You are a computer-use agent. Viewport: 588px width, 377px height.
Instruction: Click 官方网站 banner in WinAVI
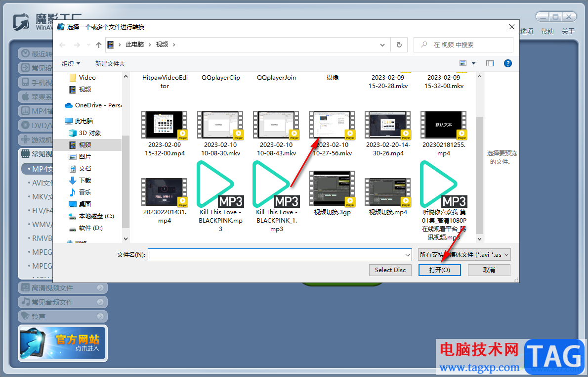click(63, 343)
